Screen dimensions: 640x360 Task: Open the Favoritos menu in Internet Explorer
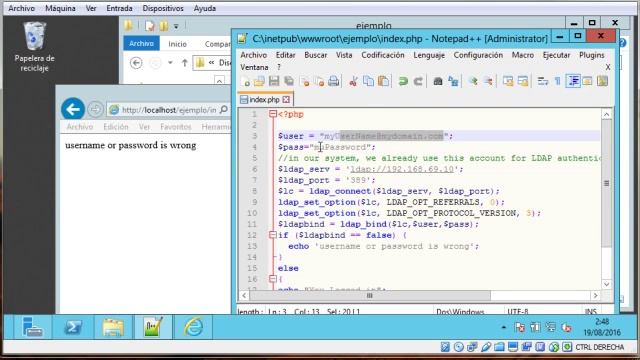176,127
